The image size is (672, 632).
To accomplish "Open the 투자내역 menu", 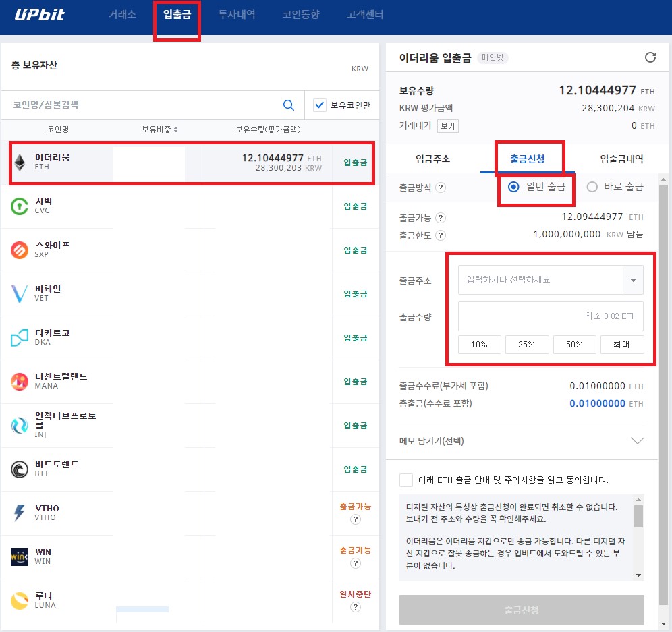I will click(237, 15).
